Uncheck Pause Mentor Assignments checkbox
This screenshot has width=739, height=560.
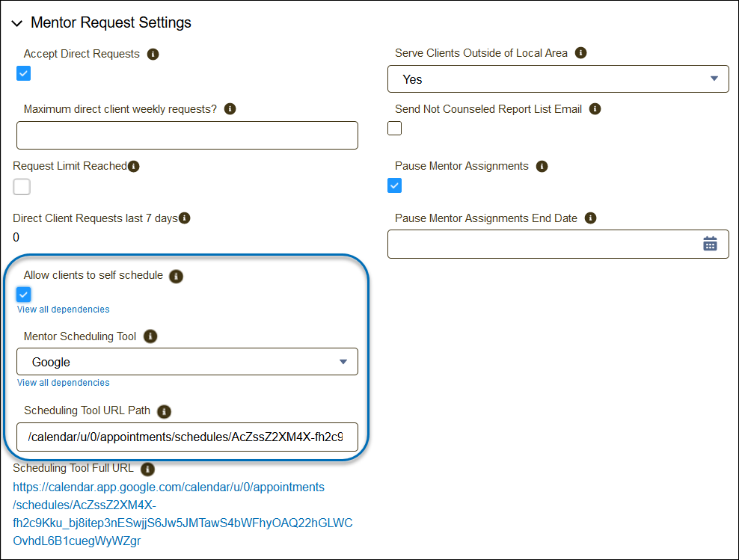(395, 185)
